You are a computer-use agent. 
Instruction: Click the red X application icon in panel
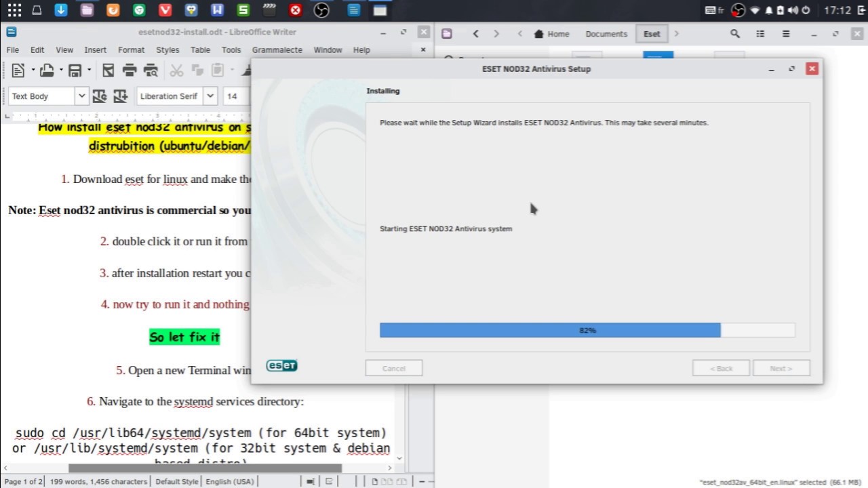[x=295, y=10]
